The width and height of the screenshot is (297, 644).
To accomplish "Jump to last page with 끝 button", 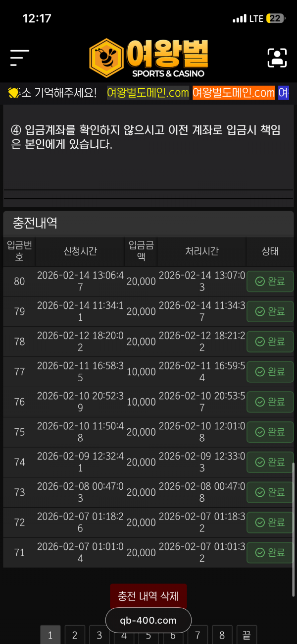I will (x=247, y=635).
